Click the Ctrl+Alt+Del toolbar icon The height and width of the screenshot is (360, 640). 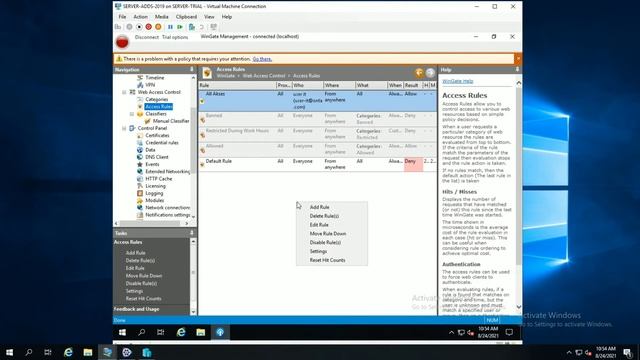(x=118, y=27)
